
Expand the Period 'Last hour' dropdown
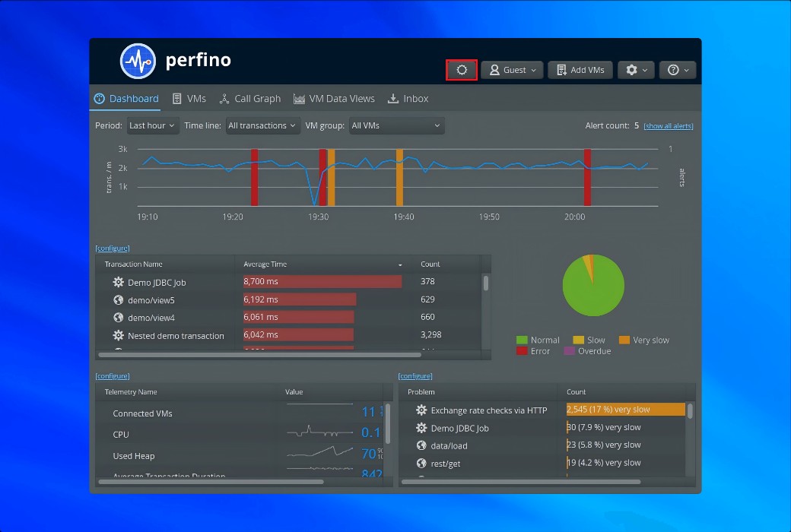pos(152,125)
